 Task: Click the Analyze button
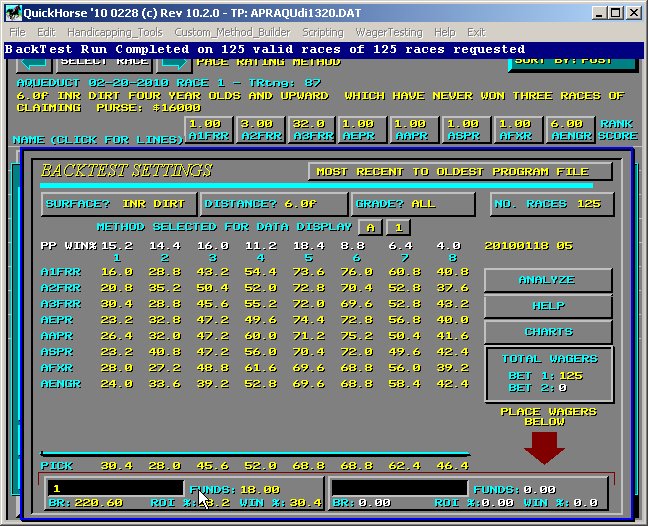click(x=546, y=280)
